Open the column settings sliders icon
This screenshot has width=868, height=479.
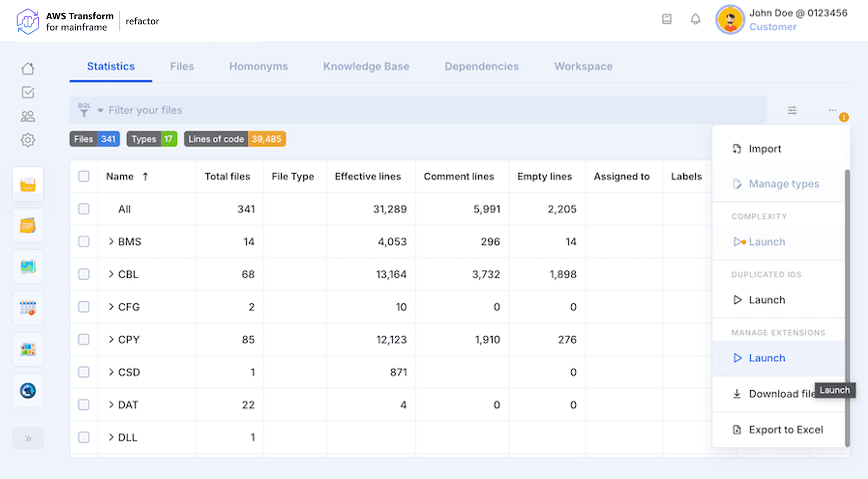[792, 110]
